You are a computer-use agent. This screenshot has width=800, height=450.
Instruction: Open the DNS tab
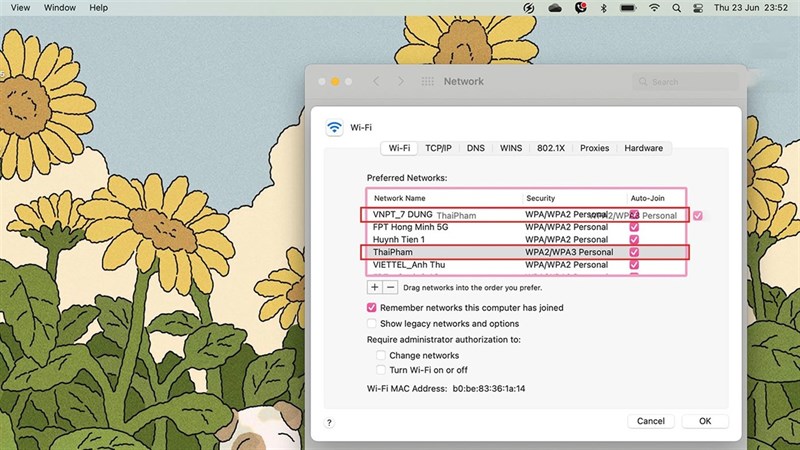click(x=475, y=148)
